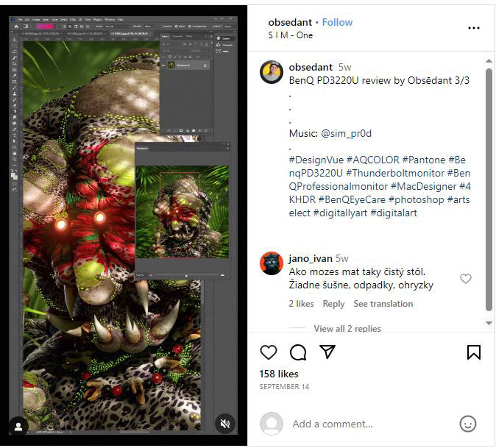This screenshot has height=448, width=496.
Task: Show tagged people on the video
Action: [18, 426]
